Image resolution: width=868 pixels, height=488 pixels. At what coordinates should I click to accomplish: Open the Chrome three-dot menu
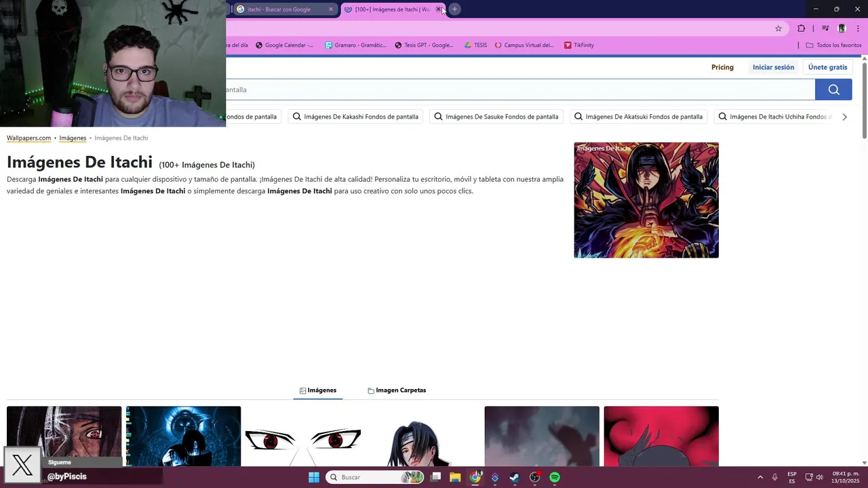858,28
